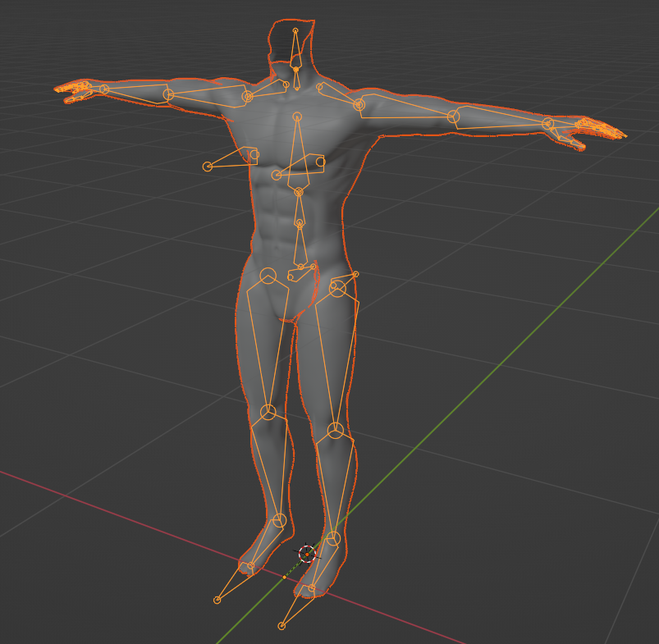Select the small neck bone below the head
659x644 pixels.
click(296, 79)
